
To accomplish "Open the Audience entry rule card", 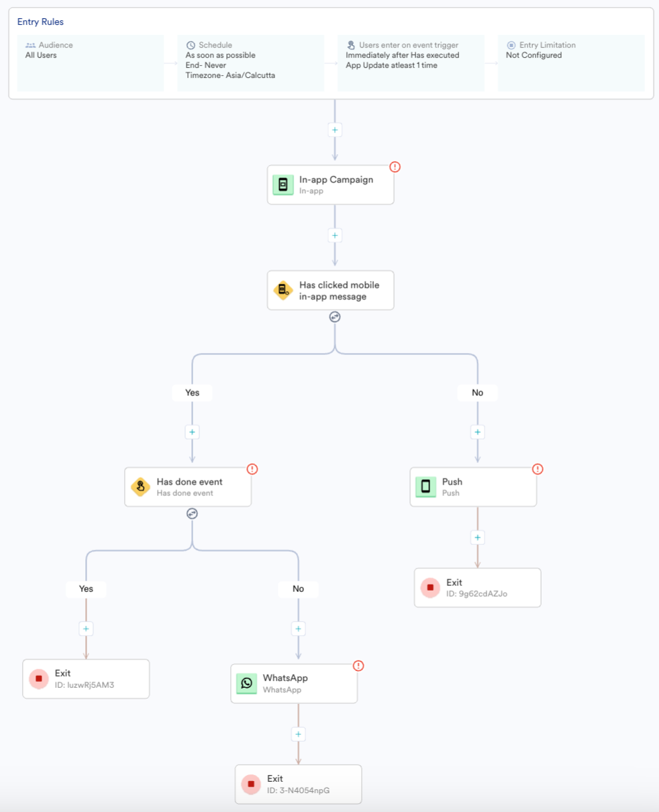I will [91, 63].
